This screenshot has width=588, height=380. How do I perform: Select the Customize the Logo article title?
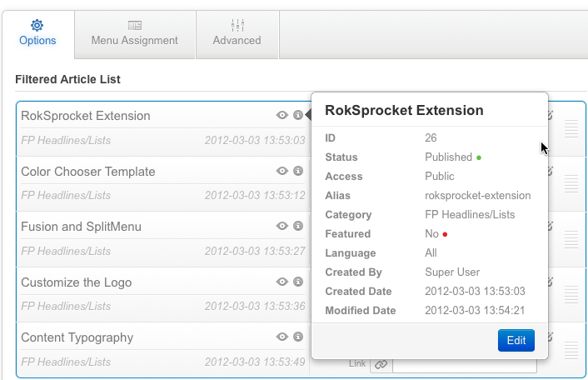(77, 282)
